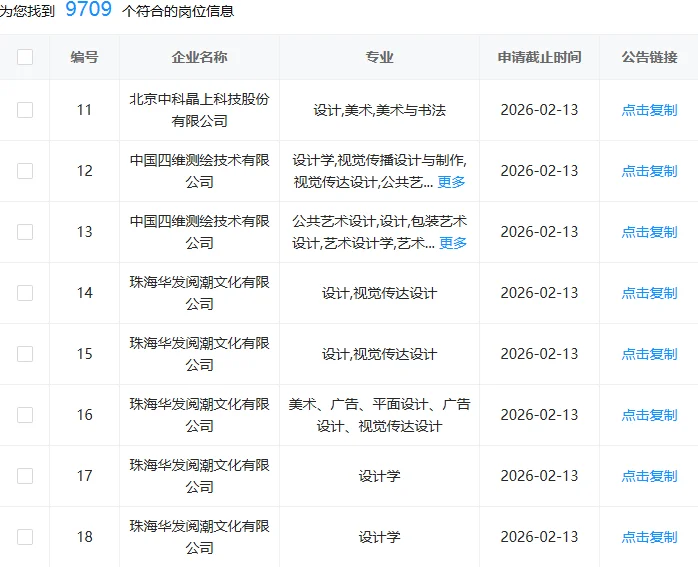Expand 更多 in row 12 major list
Screen dimensions: 698x567
pos(451,182)
